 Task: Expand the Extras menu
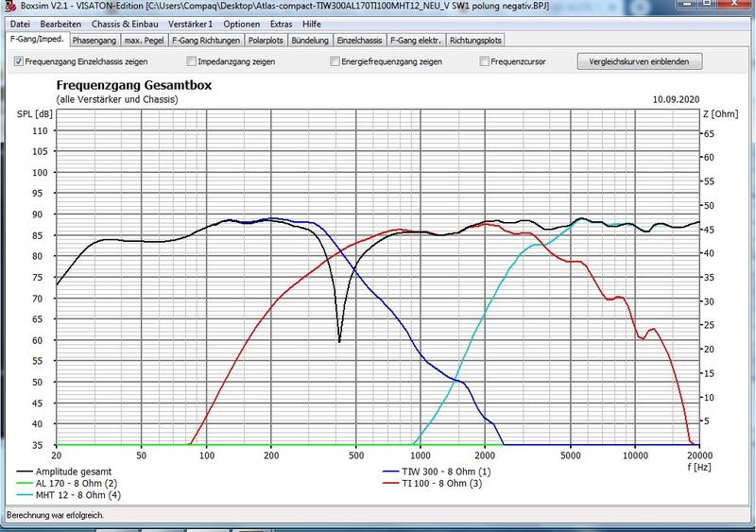point(282,23)
